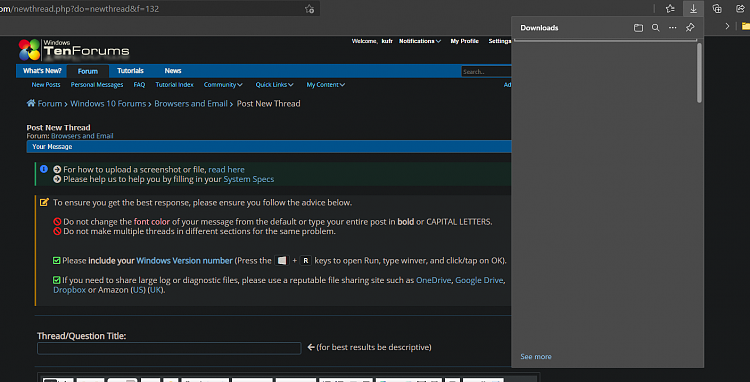
Task: Click See more in Downloads panel
Action: coord(536,357)
